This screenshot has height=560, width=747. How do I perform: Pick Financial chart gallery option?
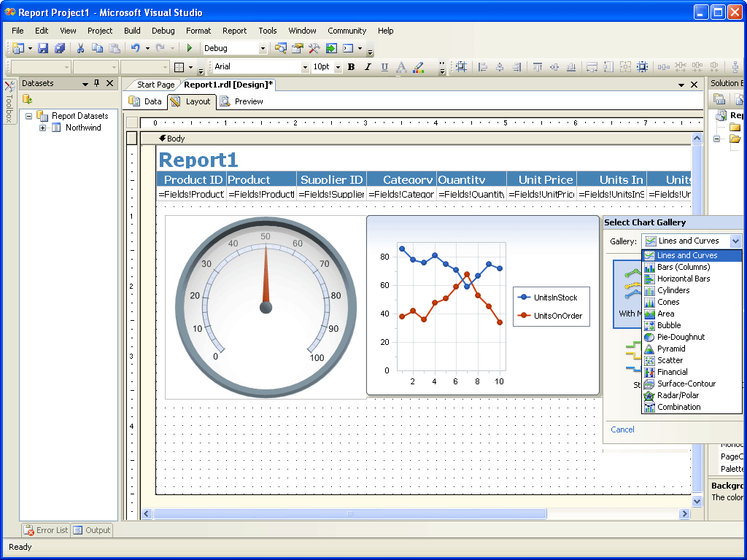(692, 372)
